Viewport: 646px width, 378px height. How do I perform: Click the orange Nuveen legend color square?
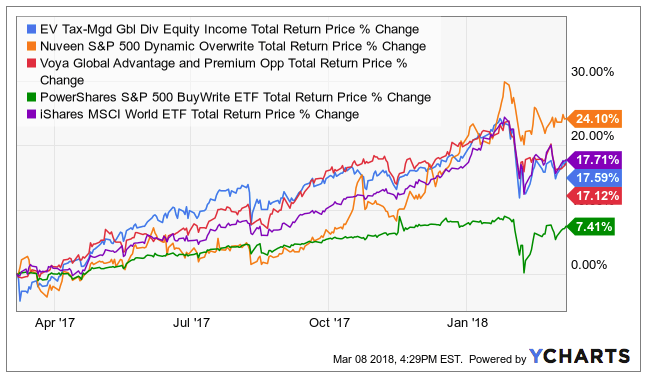point(31,46)
